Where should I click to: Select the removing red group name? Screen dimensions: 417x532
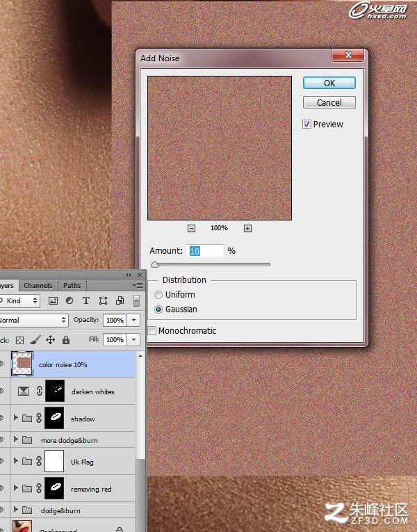coord(91,490)
